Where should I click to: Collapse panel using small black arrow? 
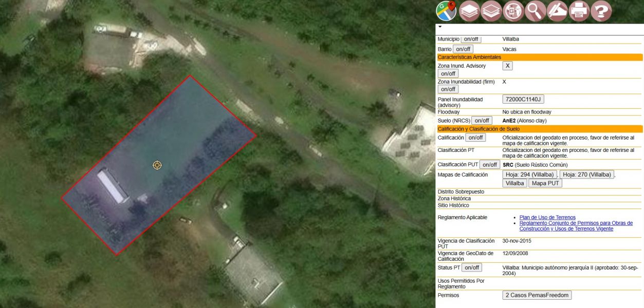click(x=440, y=26)
